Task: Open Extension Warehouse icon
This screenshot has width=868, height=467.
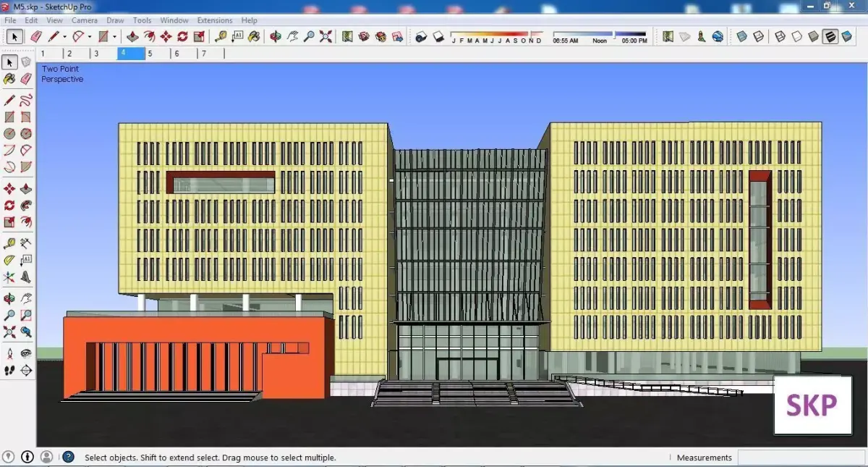Action: pos(380,36)
